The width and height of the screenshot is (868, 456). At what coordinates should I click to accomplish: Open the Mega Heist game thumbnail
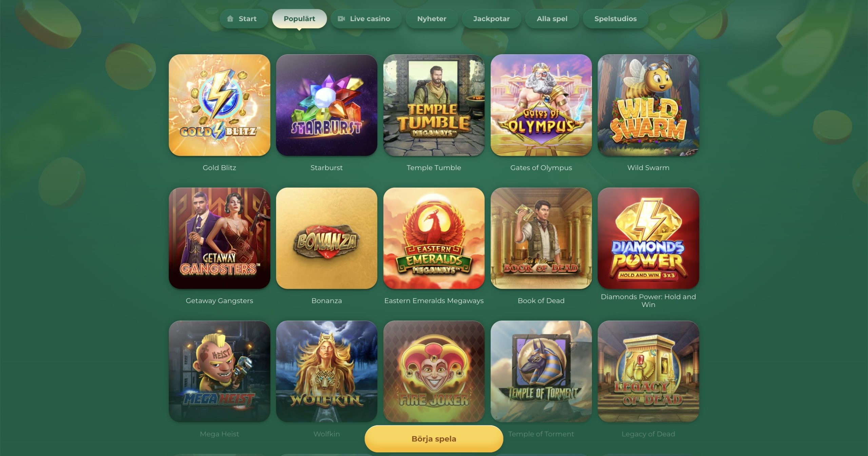pyautogui.click(x=219, y=372)
